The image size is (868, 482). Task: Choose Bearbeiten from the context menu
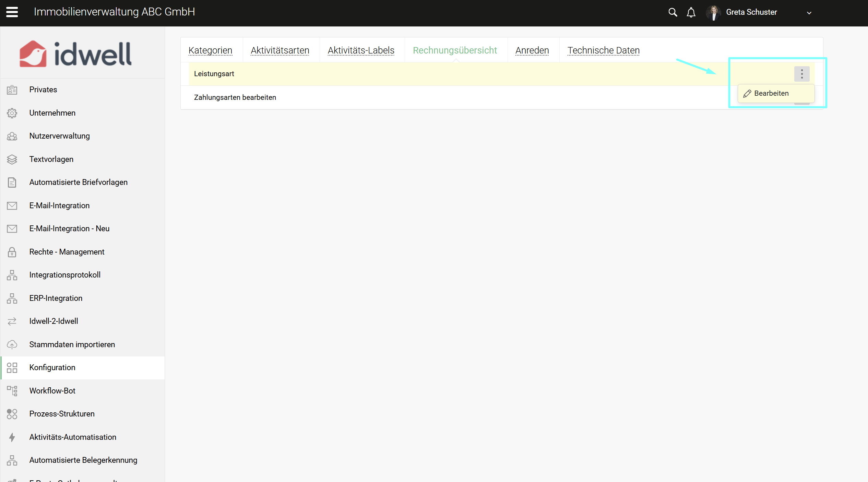click(x=771, y=93)
